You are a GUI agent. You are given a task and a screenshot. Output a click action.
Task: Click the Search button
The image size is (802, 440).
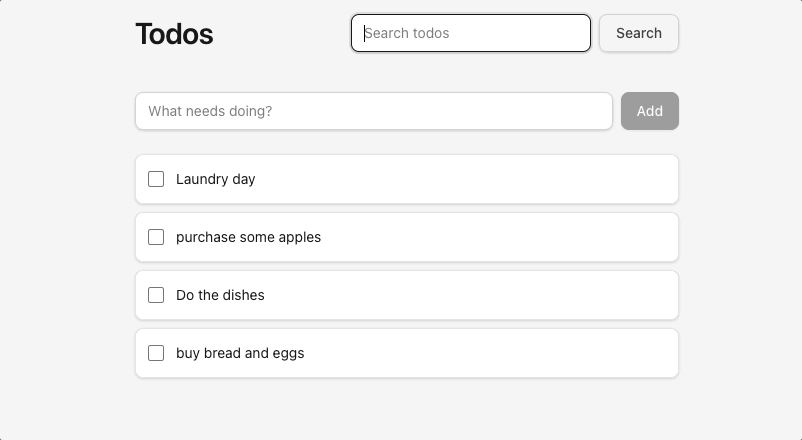tap(639, 33)
